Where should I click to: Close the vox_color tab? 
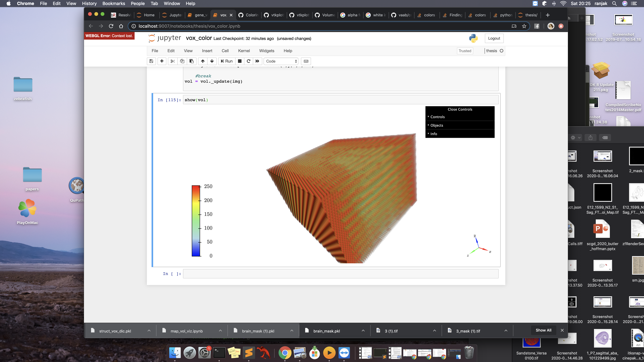(x=231, y=15)
